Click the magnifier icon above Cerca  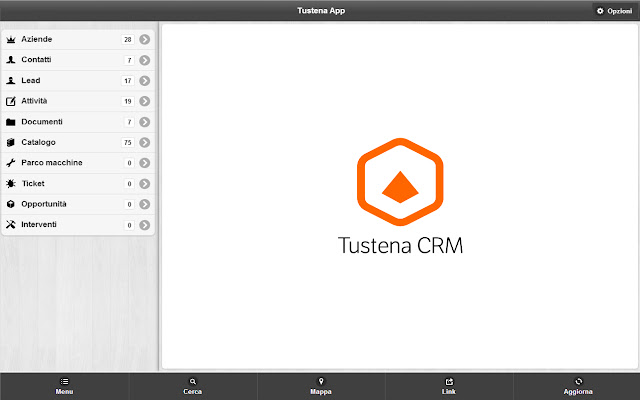[x=193, y=381]
